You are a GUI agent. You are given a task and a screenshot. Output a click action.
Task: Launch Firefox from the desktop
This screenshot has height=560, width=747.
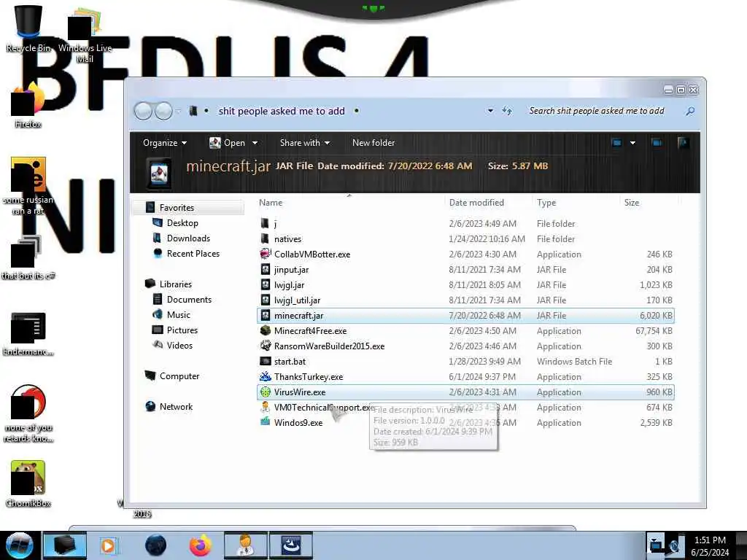[x=28, y=105]
